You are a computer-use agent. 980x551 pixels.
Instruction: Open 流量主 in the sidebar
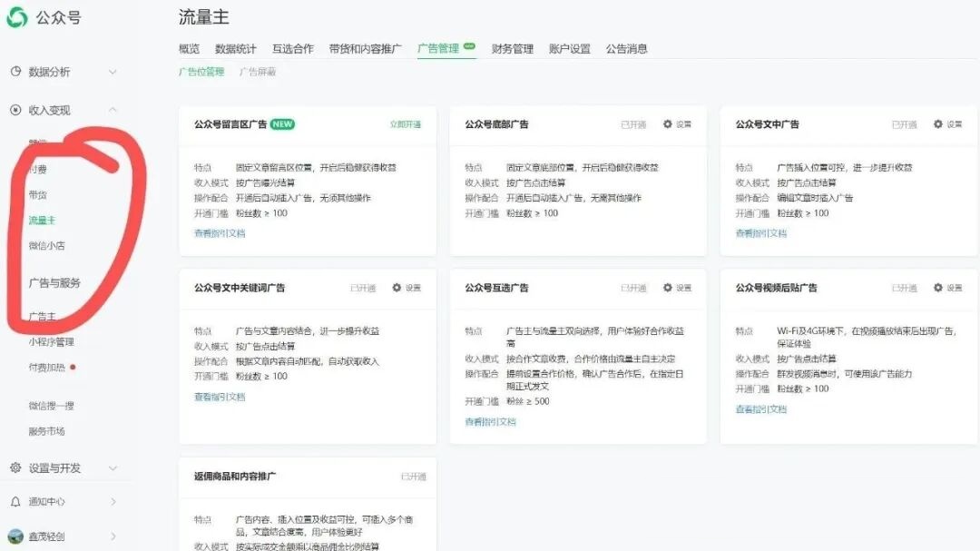[42, 221]
